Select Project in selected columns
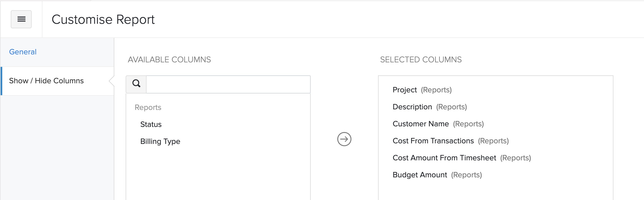 click(x=405, y=90)
